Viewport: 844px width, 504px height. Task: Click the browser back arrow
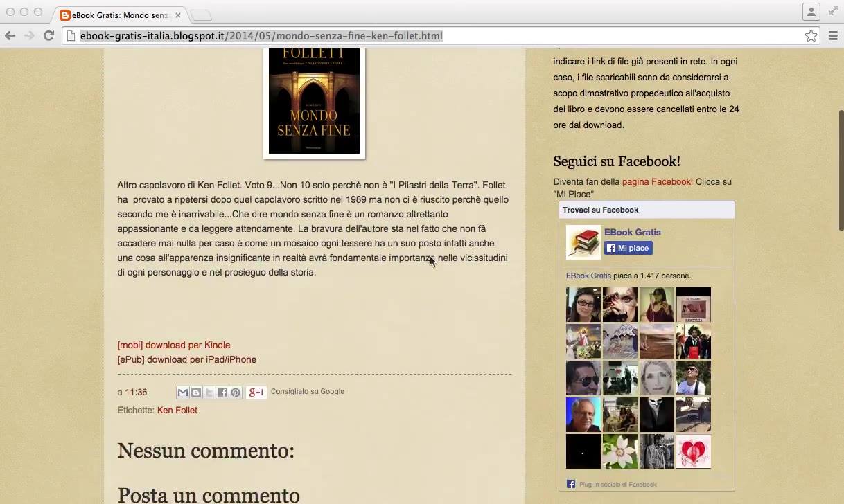(10, 36)
